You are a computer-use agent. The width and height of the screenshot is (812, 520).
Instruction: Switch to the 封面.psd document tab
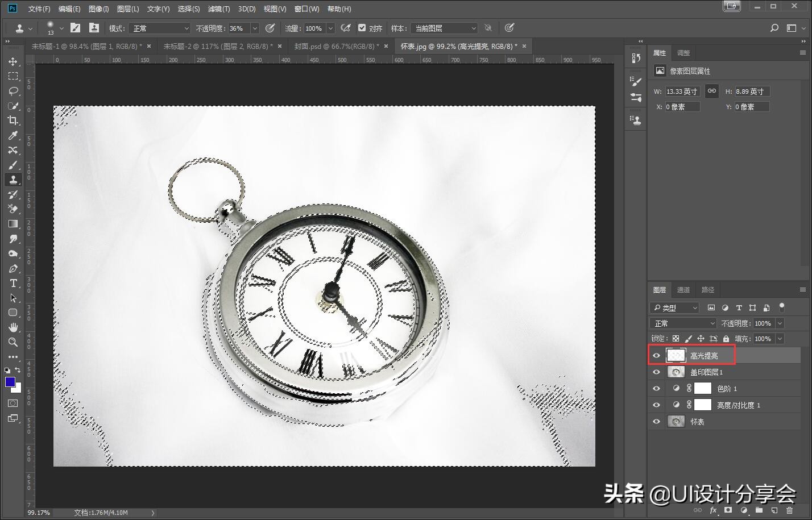click(337, 46)
